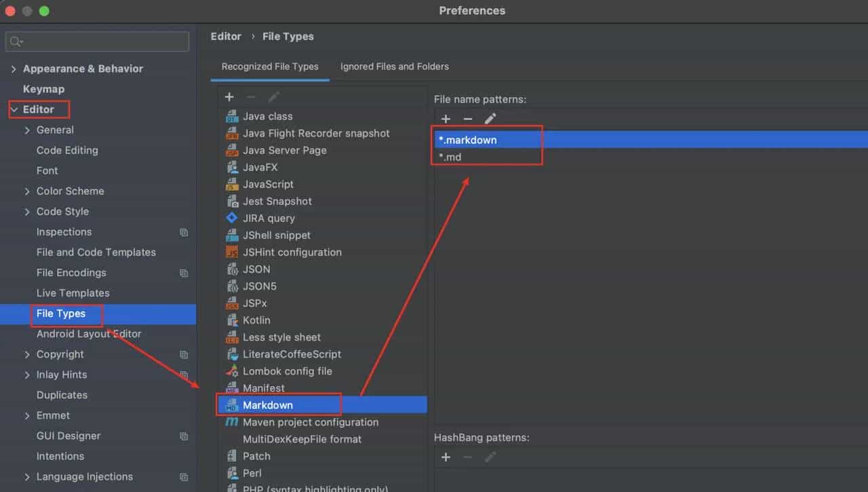Click the Lombok config file icon
Viewport: 868px width, 492px height.
point(232,371)
